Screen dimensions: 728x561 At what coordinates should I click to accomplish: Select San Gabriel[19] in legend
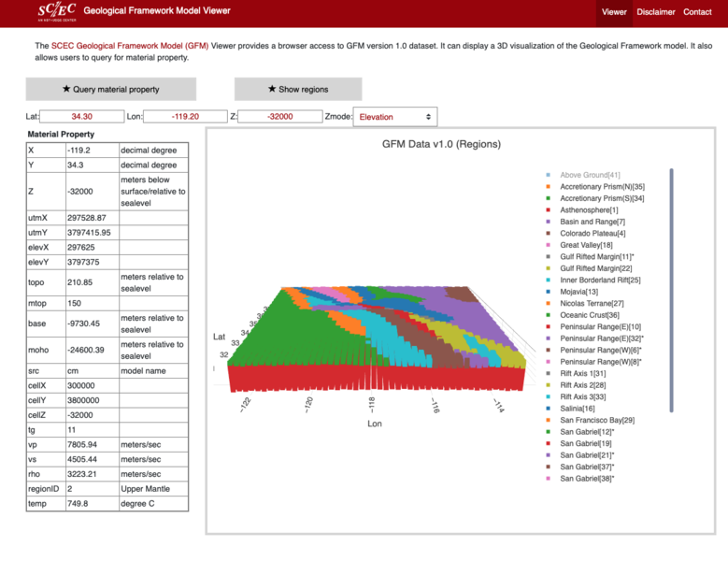(578, 443)
